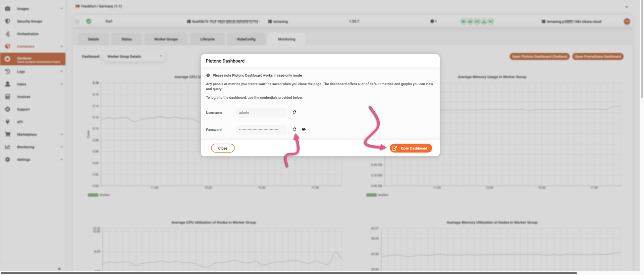Expand the Marketplace sidebar section
The image size is (644, 275).
(x=61, y=134)
